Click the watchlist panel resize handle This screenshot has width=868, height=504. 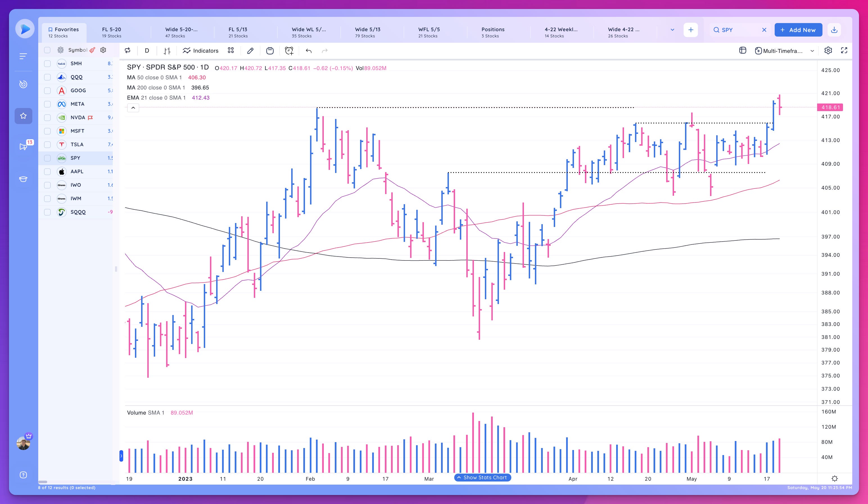[x=116, y=269]
